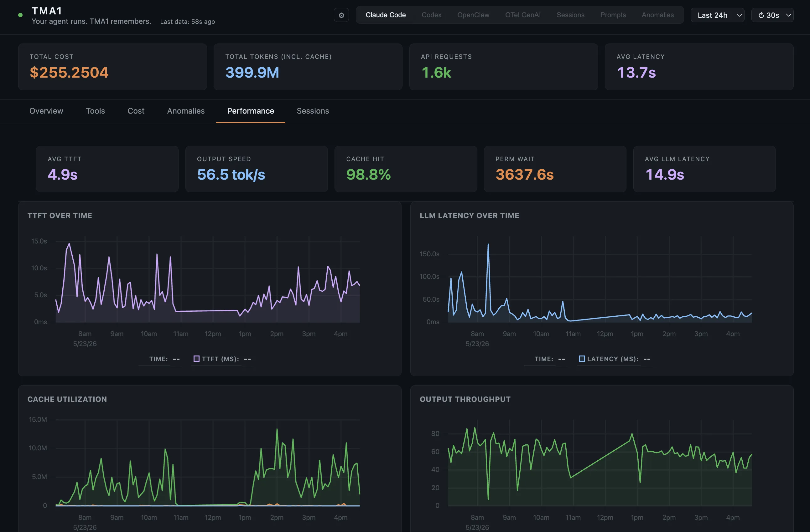
Task: Click the API Requests 1.6k value
Action: pyautogui.click(x=436, y=72)
